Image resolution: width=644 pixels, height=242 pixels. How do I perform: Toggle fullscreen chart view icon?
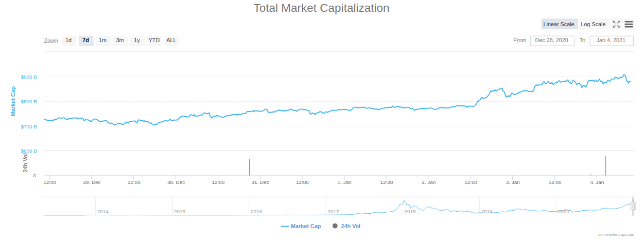coord(616,24)
